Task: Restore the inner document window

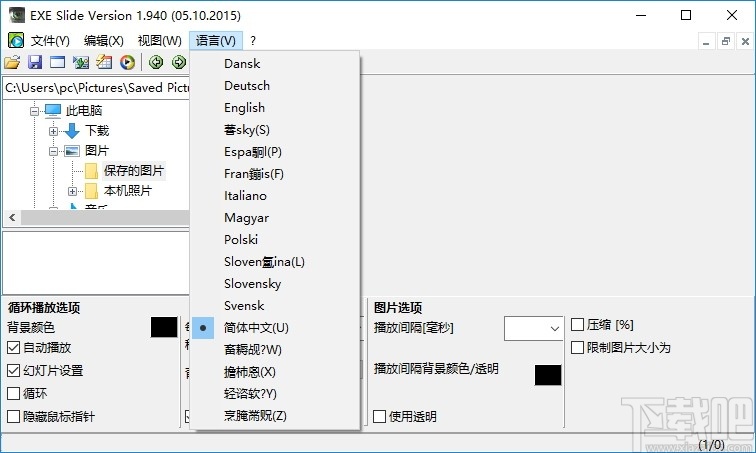Action: (726, 42)
